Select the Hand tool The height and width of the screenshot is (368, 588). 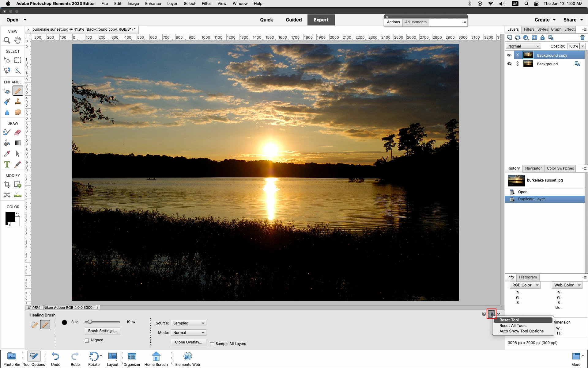(18, 40)
